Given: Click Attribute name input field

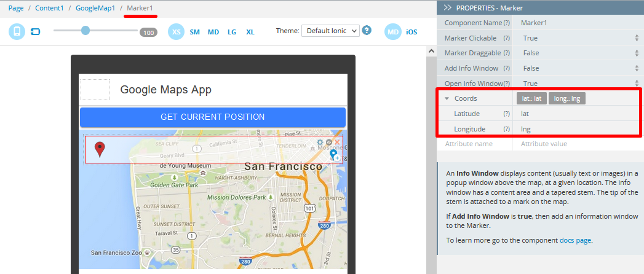Looking at the screenshot, I should pyautogui.click(x=475, y=144).
